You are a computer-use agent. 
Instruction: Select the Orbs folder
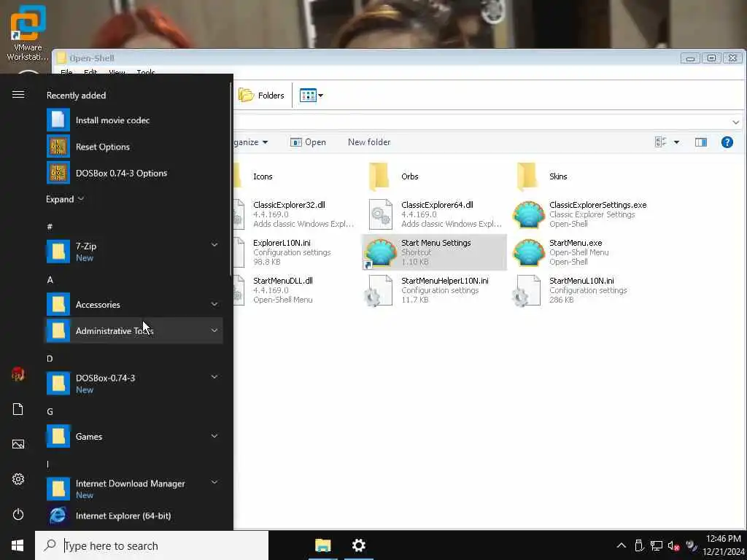pos(410,176)
